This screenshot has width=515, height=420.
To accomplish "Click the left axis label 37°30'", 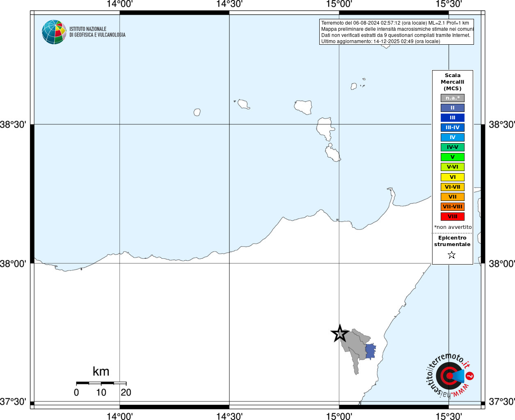I will [13, 402].
